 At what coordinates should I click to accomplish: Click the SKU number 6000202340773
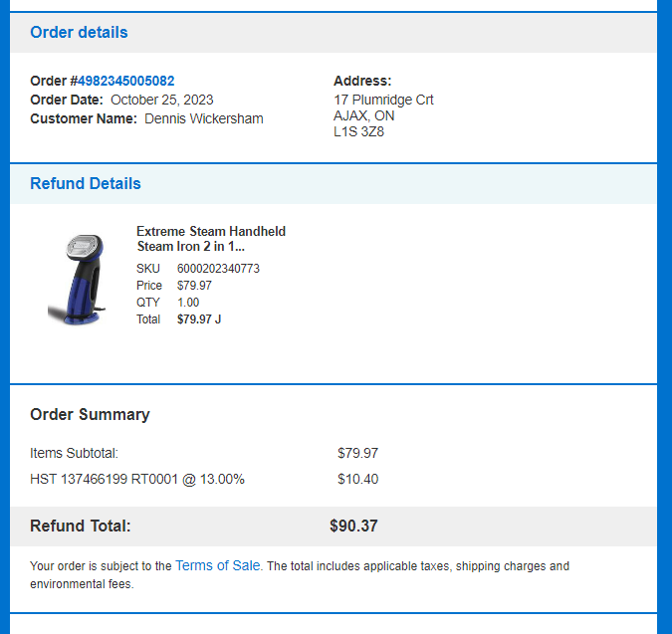coord(218,269)
